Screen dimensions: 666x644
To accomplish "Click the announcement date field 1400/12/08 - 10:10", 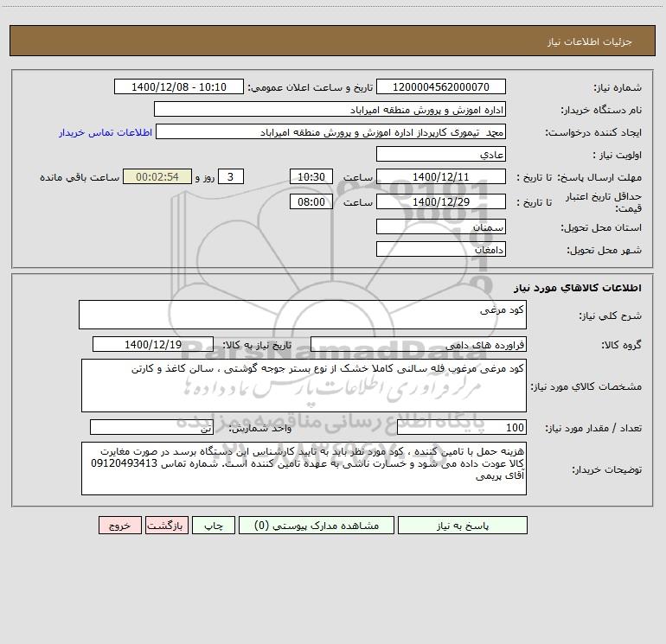I will pyautogui.click(x=179, y=86).
